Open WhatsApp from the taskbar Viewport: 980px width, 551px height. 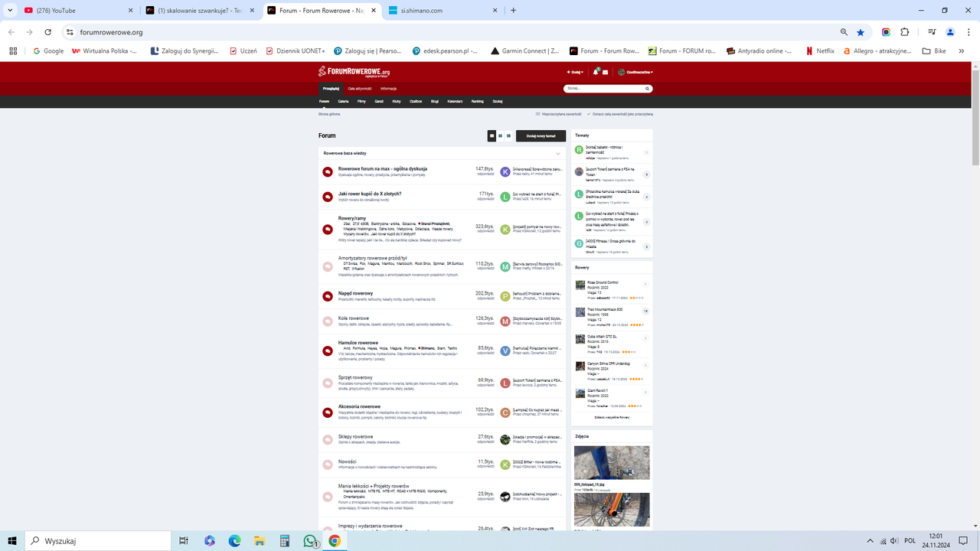(x=310, y=541)
